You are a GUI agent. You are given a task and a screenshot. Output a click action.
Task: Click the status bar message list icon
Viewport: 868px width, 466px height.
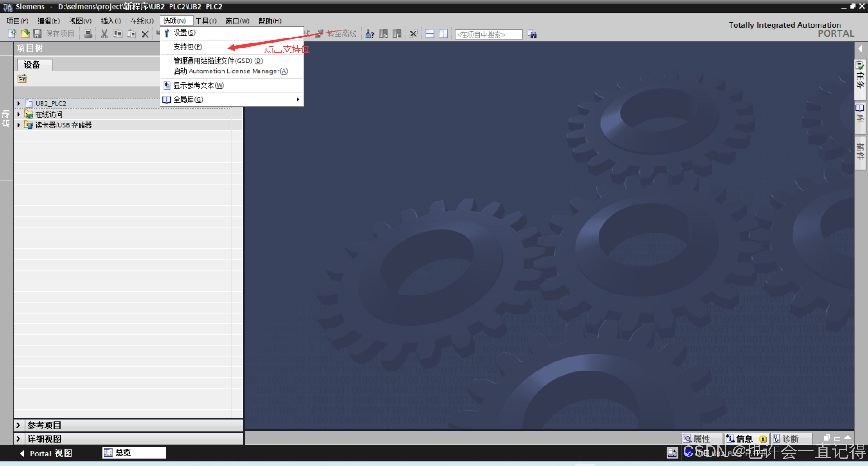pos(672,453)
